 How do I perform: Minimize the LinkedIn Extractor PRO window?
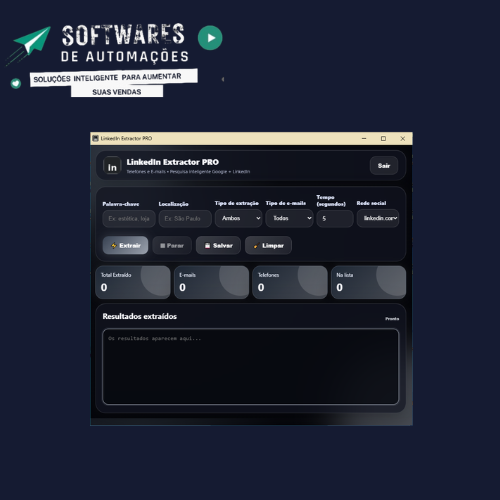364,138
